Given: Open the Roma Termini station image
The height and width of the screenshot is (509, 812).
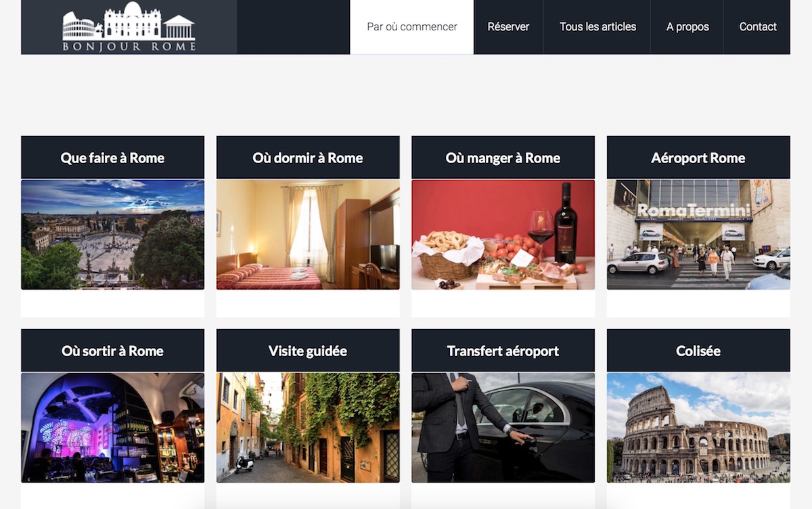Looking at the screenshot, I should click(698, 234).
